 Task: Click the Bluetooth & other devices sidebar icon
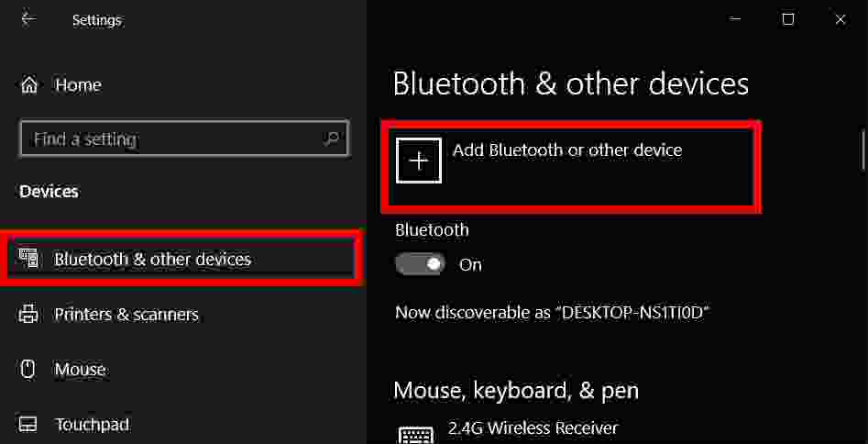pos(29,260)
